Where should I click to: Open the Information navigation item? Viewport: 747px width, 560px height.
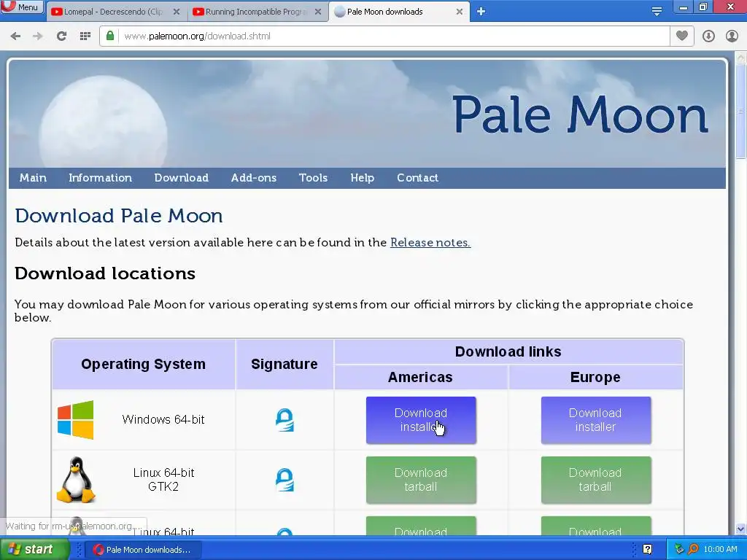100,178
